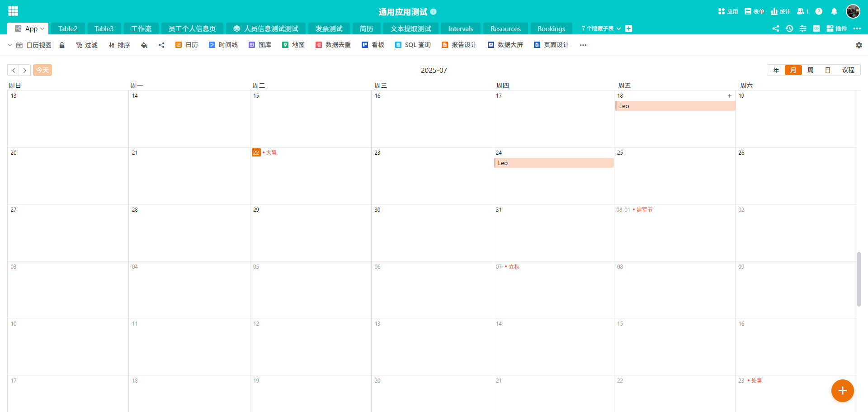This screenshot has height=412, width=868.
Task: Switch calendar to 周 view
Action: 811,70
